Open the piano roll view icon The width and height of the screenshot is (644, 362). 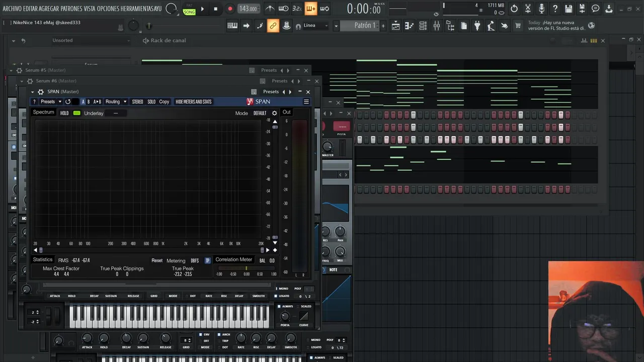(410, 26)
